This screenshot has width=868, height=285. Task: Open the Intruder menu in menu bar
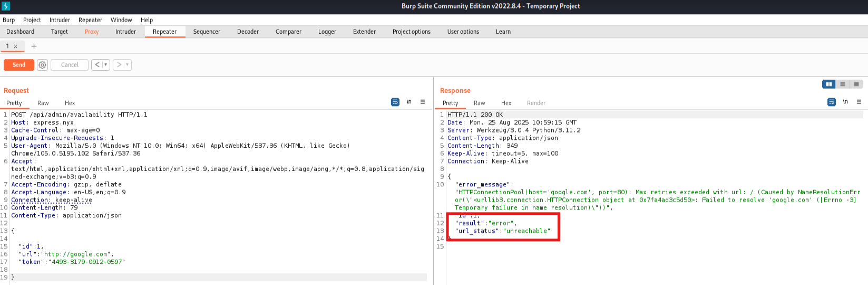click(x=60, y=20)
